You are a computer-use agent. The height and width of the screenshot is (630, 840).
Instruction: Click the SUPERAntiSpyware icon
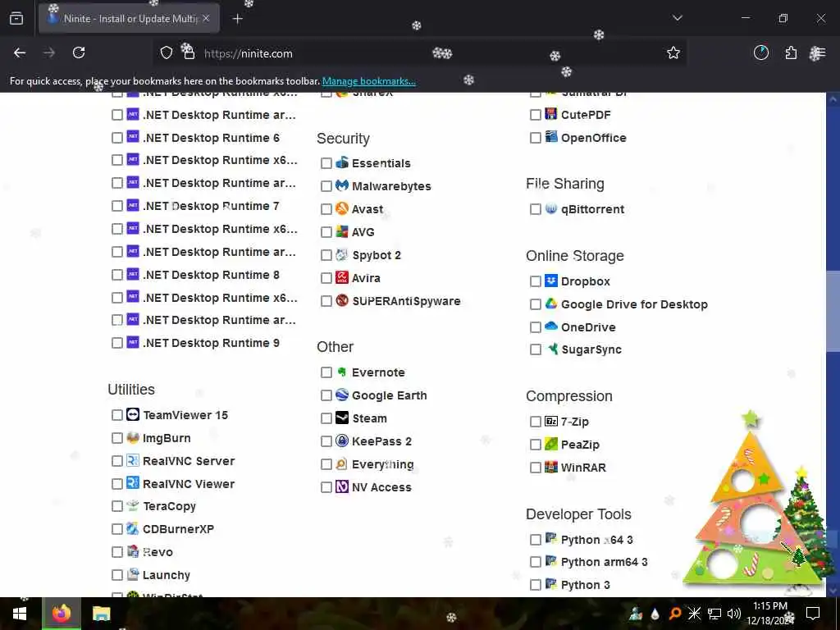[342, 300]
